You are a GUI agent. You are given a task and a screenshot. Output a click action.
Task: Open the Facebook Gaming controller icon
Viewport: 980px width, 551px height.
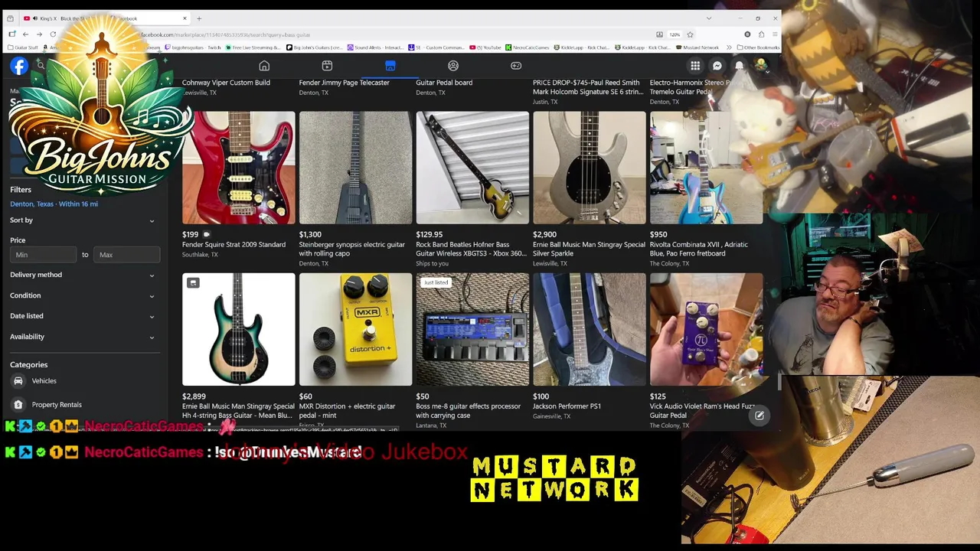click(x=516, y=66)
